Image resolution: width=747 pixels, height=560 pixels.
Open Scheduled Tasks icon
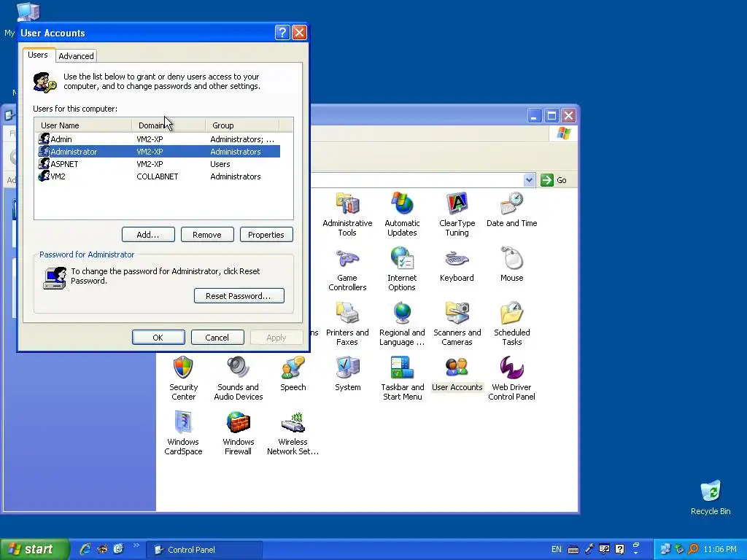click(511, 324)
